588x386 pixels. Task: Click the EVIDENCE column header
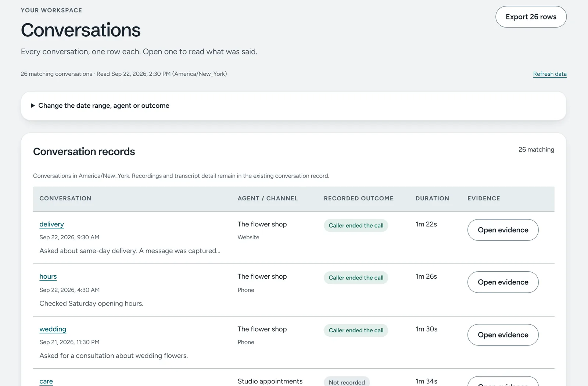click(484, 199)
